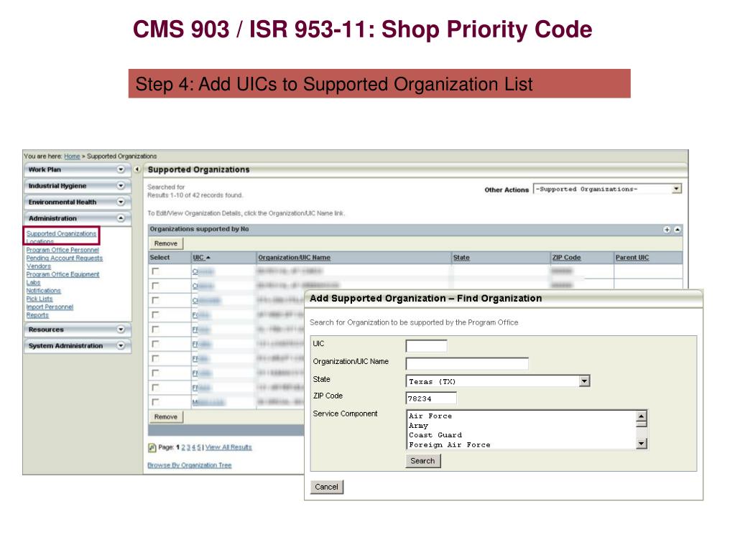Select Army in the Service Component list
The height and width of the screenshot is (560, 735).
click(419, 426)
